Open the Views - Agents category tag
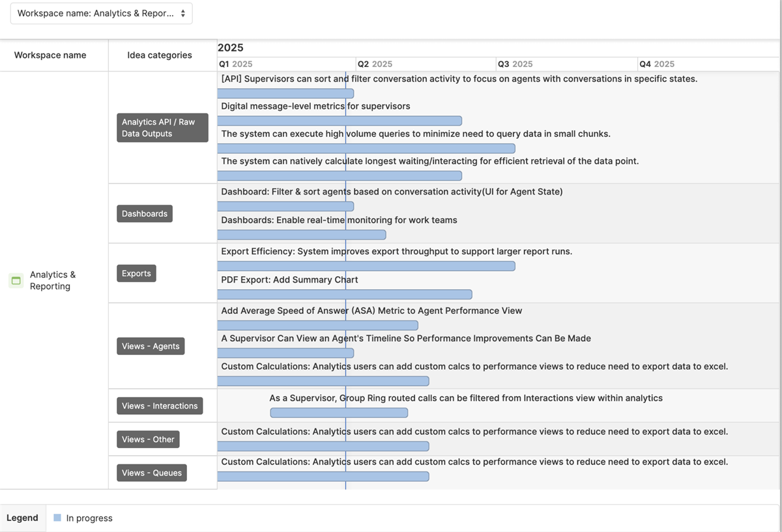 point(151,346)
